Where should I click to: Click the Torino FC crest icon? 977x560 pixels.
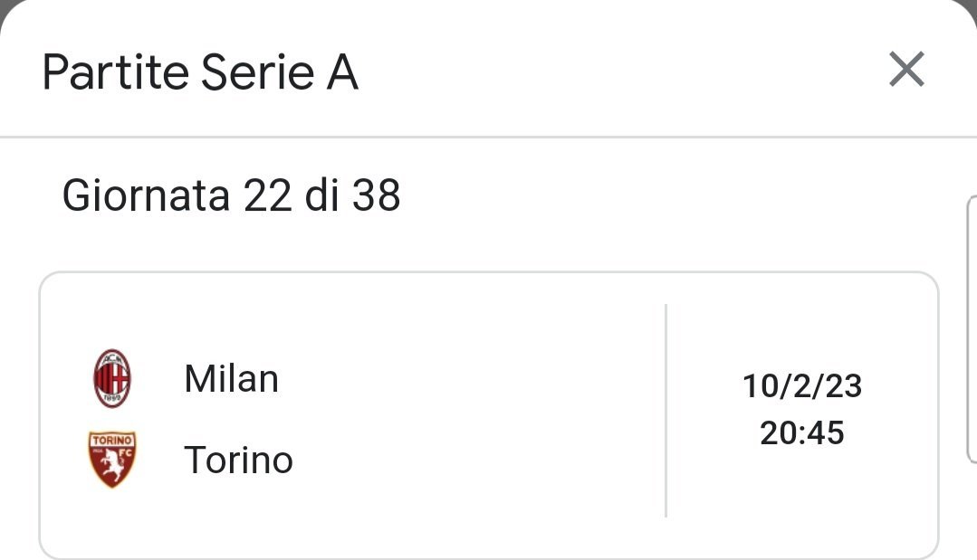[112, 460]
